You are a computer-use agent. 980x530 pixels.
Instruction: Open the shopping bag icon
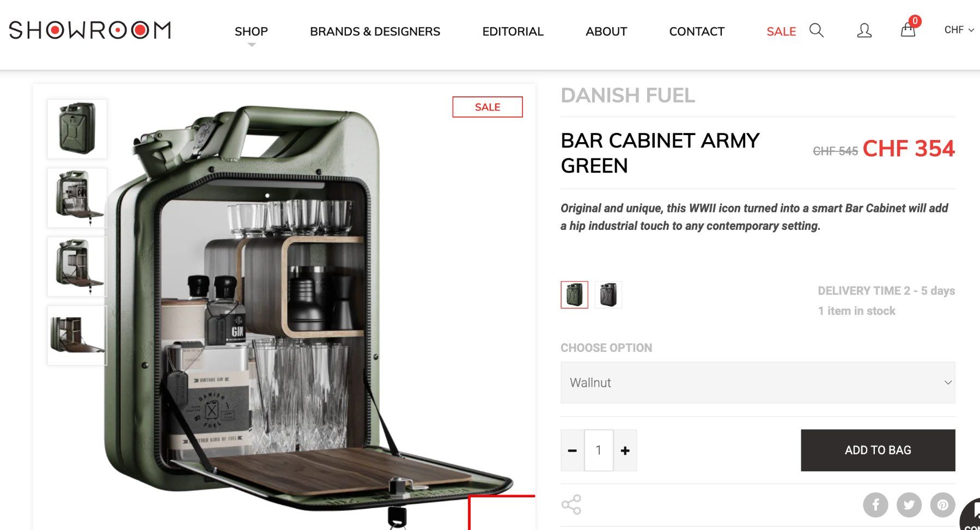908,30
